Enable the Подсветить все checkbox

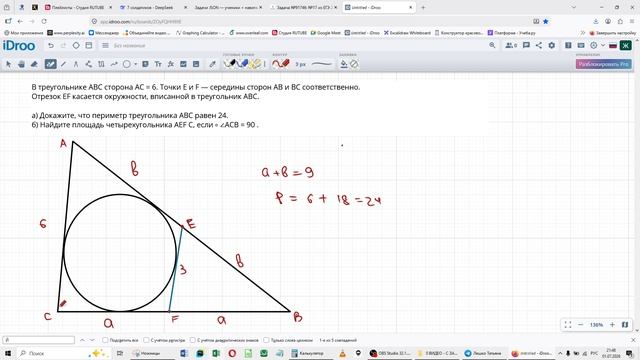[105, 340]
